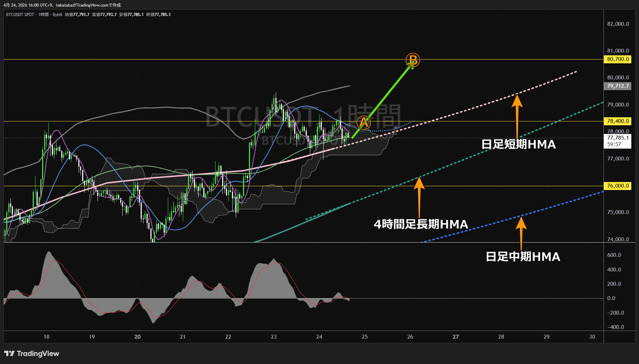Click the yellow 80,700.0 price label
Image resolution: width=639 pixels, height=364 pixels.
[x=617, y=59]
